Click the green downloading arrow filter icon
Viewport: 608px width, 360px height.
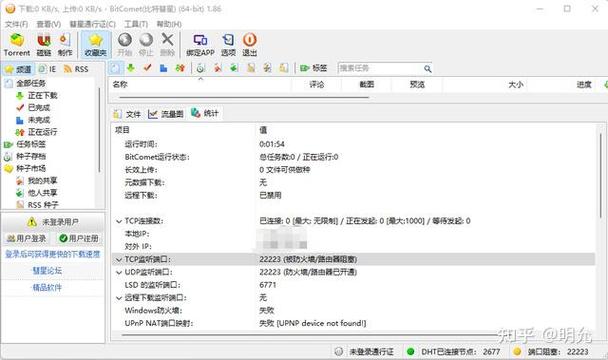click(131, 68)
